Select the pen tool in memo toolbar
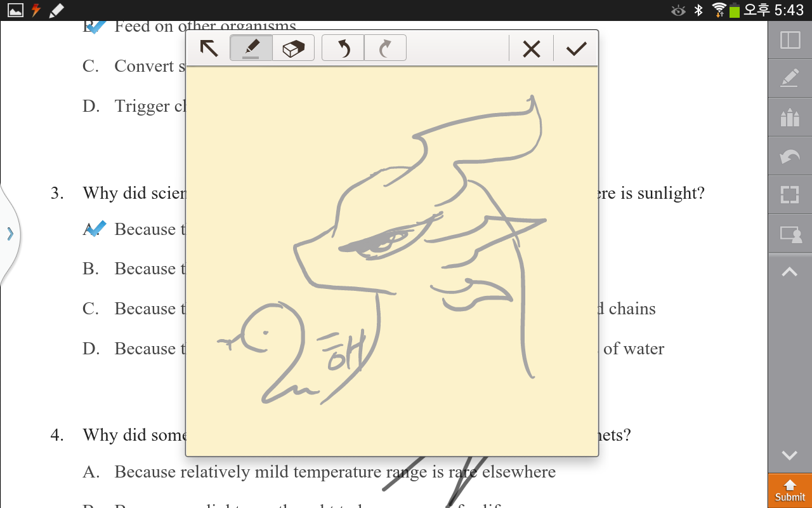 pos(251,48)
